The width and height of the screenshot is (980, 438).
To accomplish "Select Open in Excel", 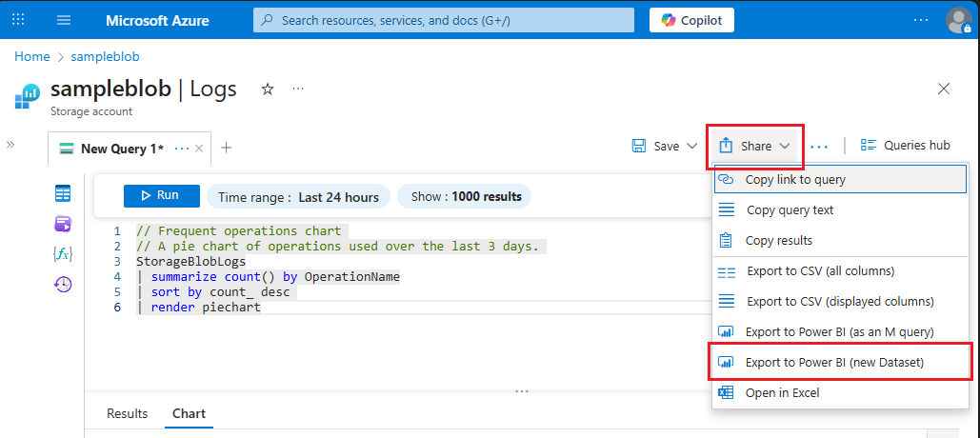I will pos(841,392).
